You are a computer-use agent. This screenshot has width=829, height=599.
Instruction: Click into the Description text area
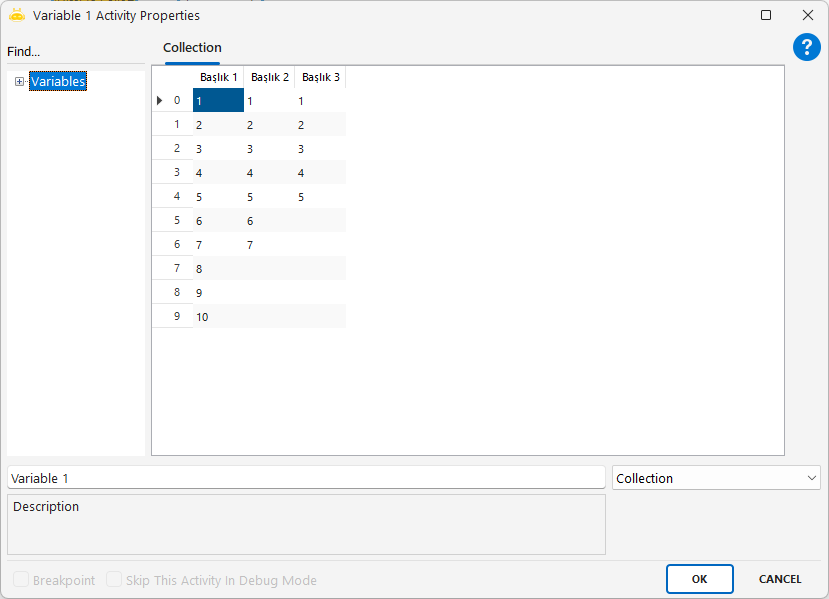point(305,524)
